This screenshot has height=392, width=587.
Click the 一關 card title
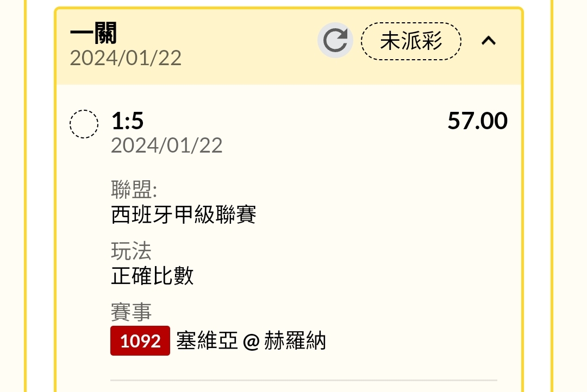pyautogui.click(x=93, y=34)
